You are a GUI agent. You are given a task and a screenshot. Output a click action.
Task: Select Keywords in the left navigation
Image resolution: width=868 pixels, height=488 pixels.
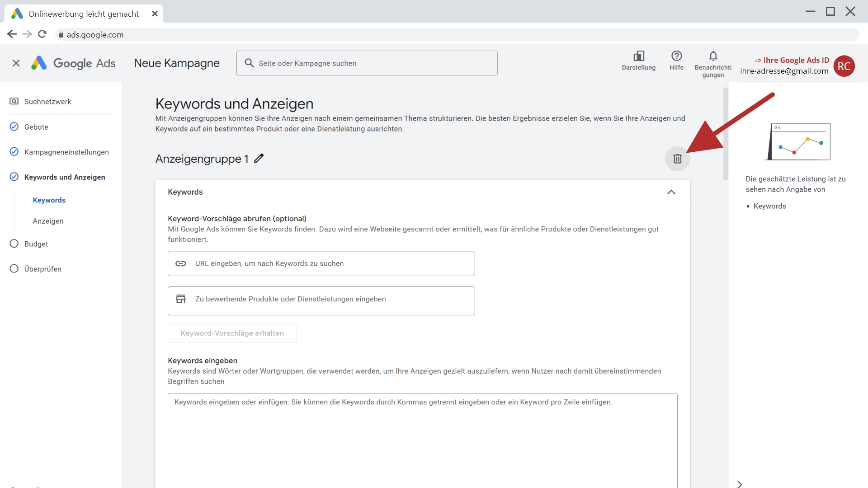coord(49,200)
